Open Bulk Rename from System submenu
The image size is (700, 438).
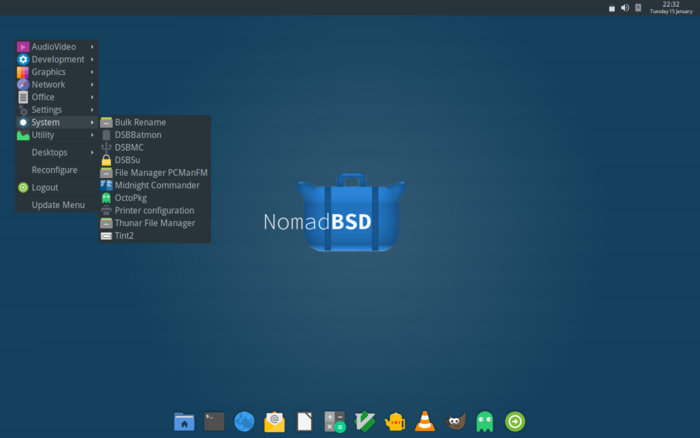tap(154, 122)
